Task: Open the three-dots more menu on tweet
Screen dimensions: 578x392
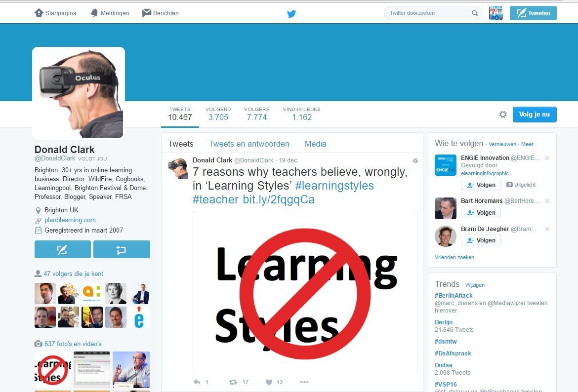Action: pyautogui.click(x=304, y=382)
